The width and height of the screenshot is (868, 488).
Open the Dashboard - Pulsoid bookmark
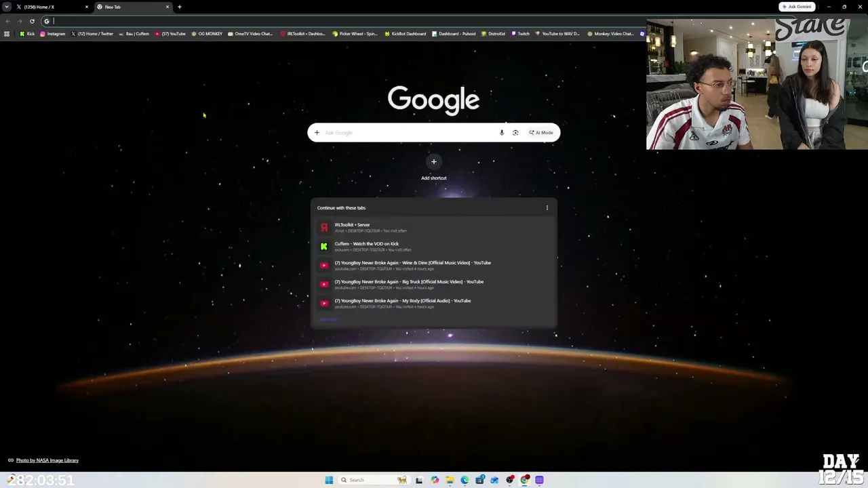(454, 34)
